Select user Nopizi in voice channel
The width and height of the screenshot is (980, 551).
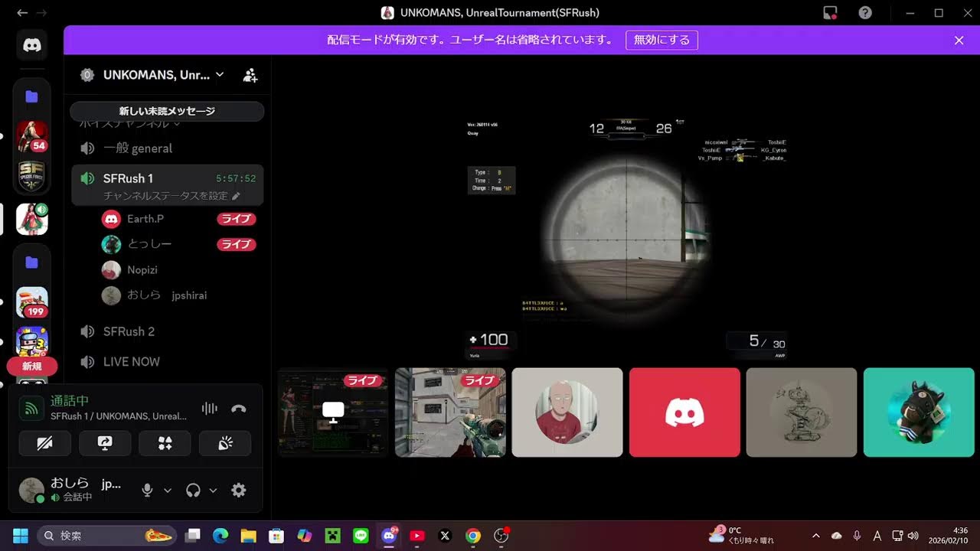(180, 270)
